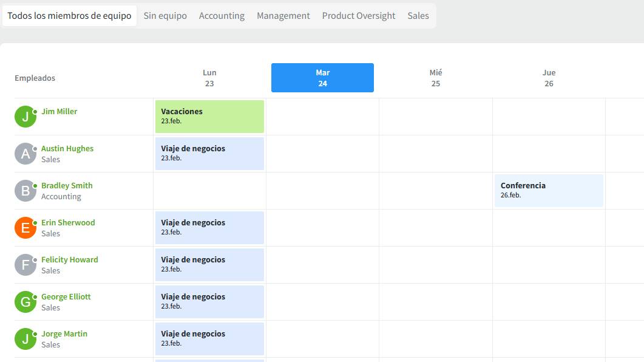Viewport: 644px width, 362px height.
Task: Click Bradley Smith's avatar icon
Action: 25,191
